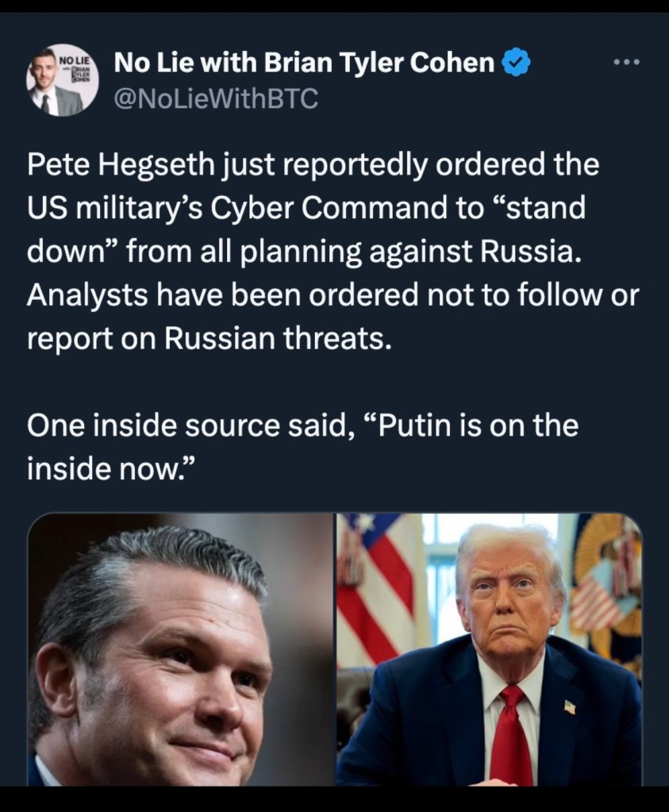Open the left photo of smiling man
Image resolution: width=669 pixels, height=812 pixels.
[x=181, y=649]
